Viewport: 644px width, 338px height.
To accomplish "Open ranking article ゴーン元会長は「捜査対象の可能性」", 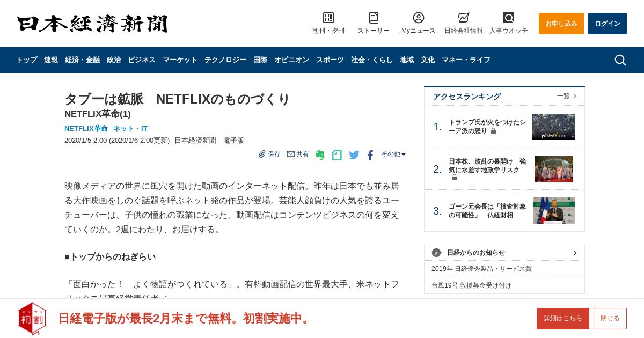I will (x=487, y=211).
